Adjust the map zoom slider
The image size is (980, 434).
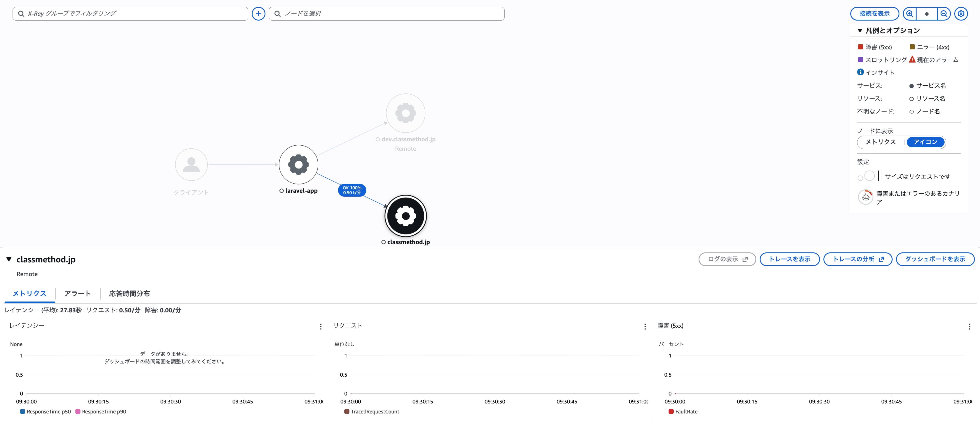pos(927,13)
